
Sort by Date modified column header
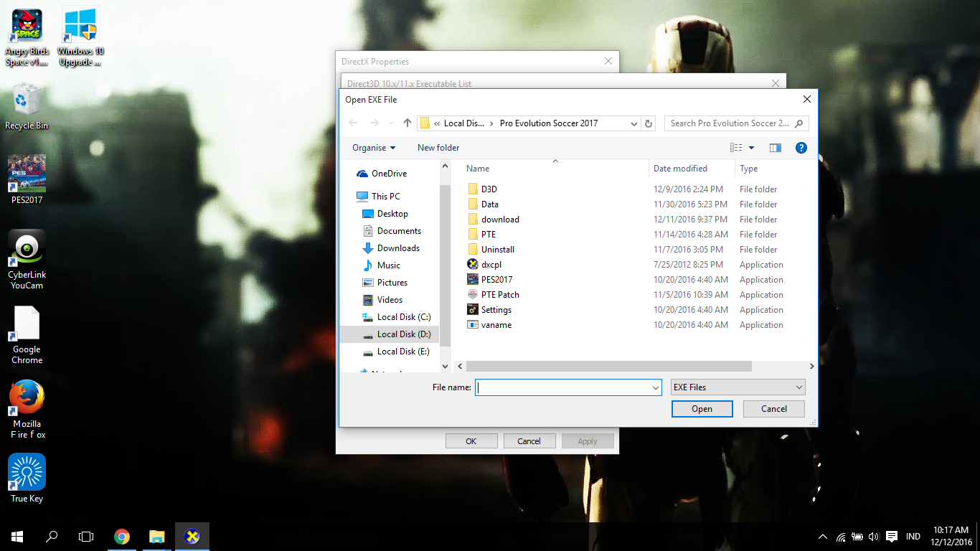click(x=680, y=169)
